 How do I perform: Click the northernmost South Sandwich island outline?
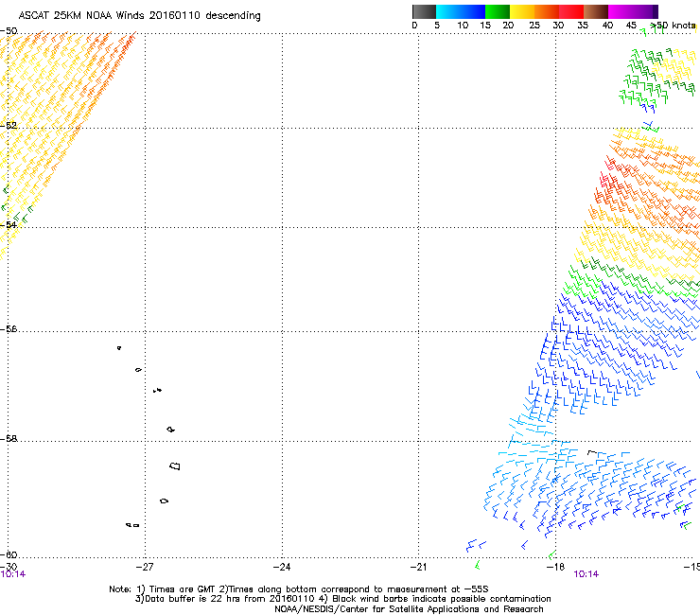pyautogui.click(x=119, y=348)
